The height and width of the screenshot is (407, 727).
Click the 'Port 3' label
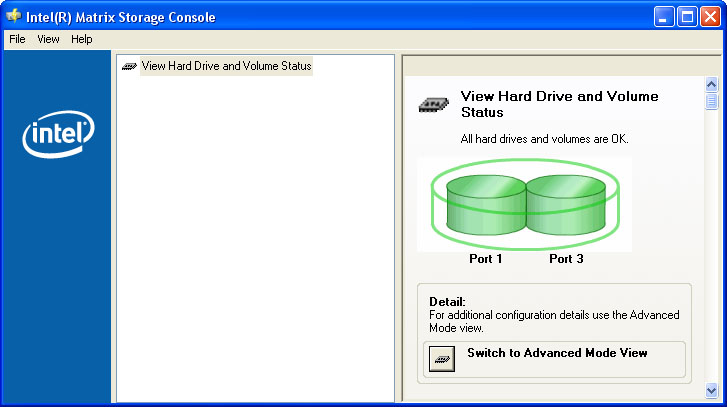566,259
